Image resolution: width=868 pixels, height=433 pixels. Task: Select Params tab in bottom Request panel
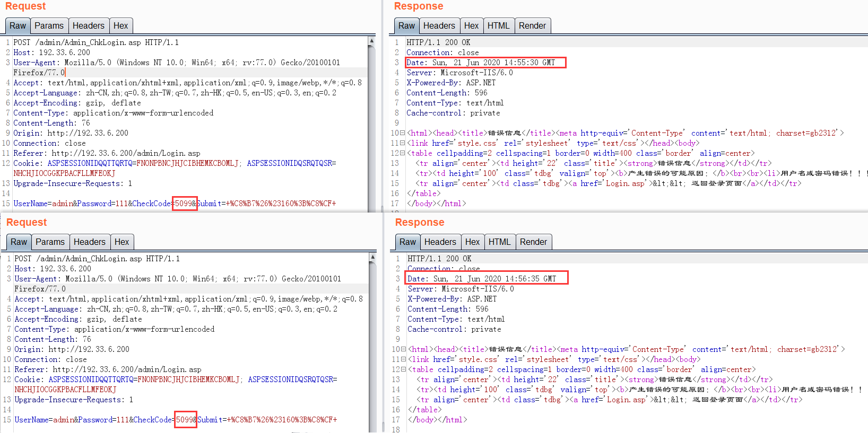coord(50,242)
